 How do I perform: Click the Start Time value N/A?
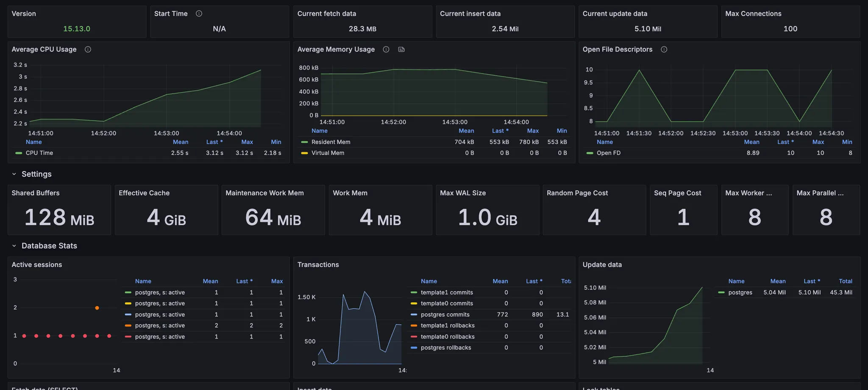(219, 29)
